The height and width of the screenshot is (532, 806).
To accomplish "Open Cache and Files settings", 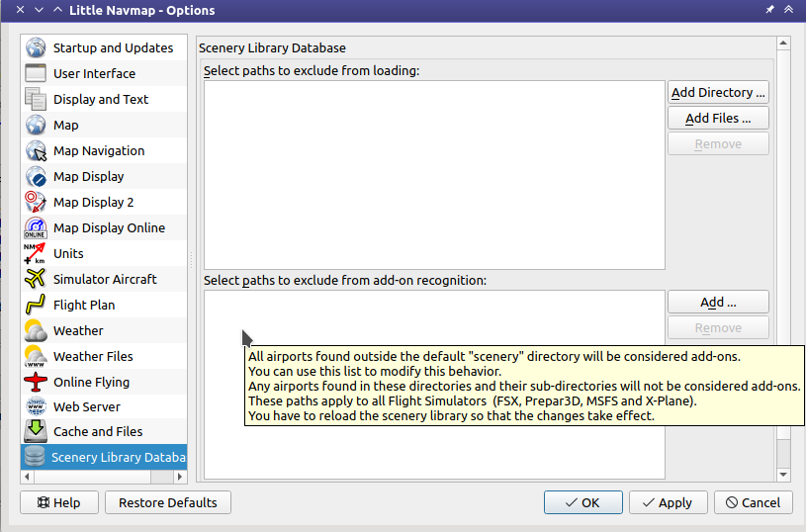I will point(105,431).
